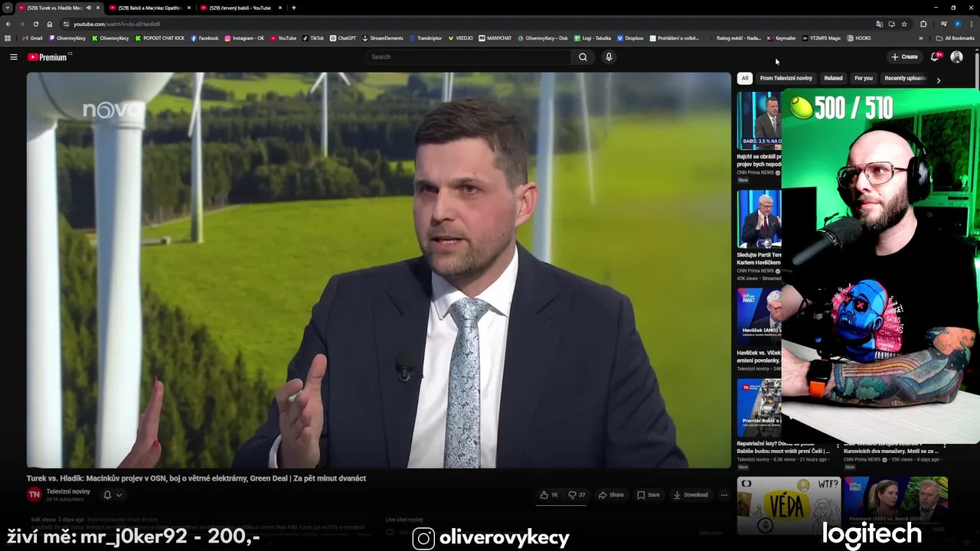
Task: Click into the YouTube search field
Action: tap(469, 57)
